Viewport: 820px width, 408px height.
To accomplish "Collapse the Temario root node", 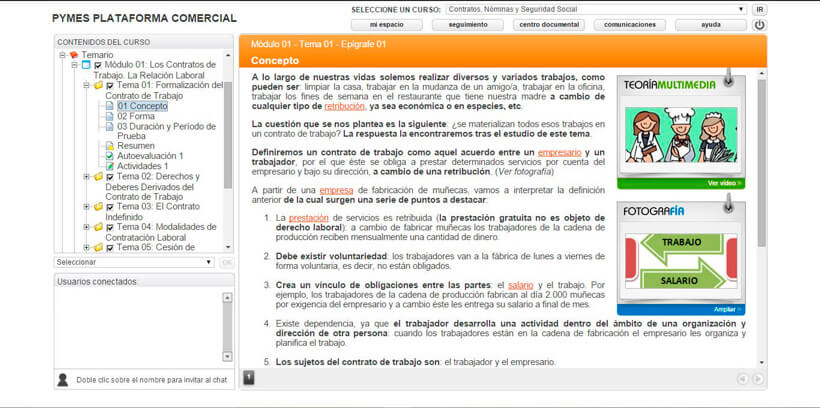I will [62, 55].
